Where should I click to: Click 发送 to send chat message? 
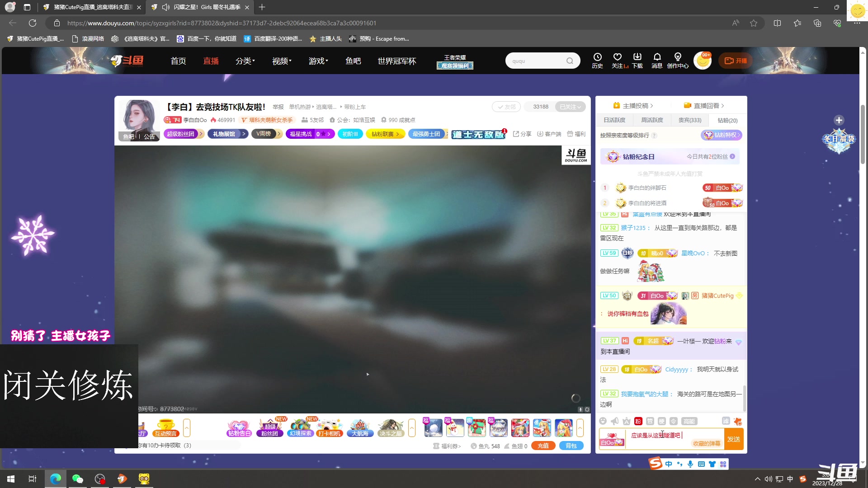pos(734,439)
